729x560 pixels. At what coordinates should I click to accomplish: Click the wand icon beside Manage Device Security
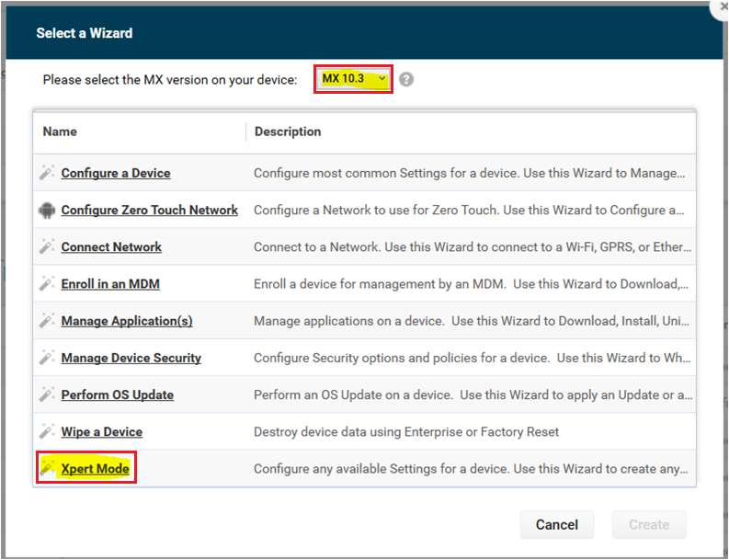pyautogui.click(x=46, y=358)
